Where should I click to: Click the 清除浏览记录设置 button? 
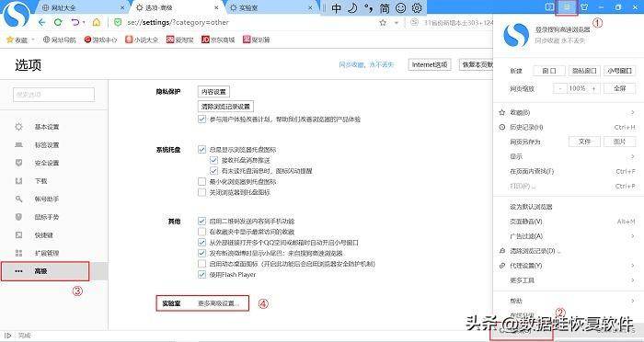[x=225, y=107]
